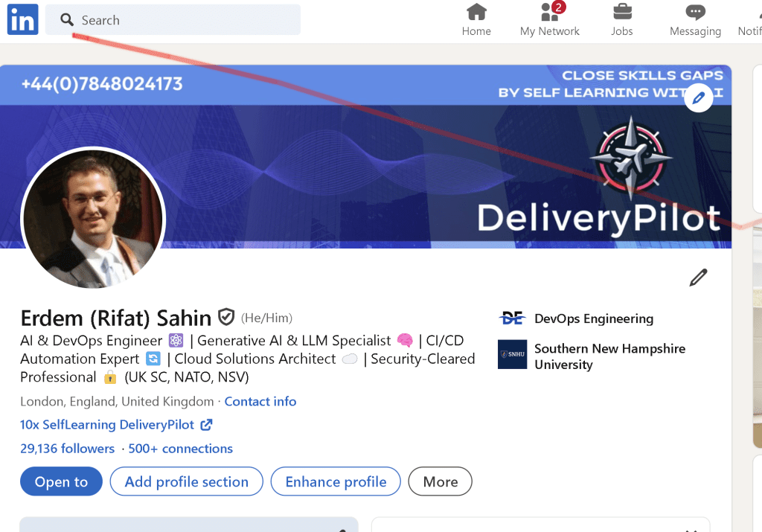762x532 pixels.
Task: Open the DevOps Engineering link
Action: [594, 318]
